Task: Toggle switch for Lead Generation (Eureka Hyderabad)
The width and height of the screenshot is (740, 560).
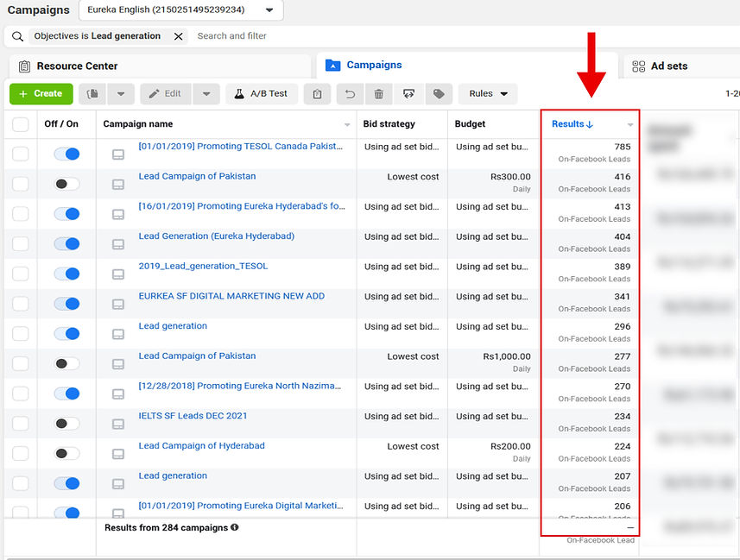Action: (66, 244)
